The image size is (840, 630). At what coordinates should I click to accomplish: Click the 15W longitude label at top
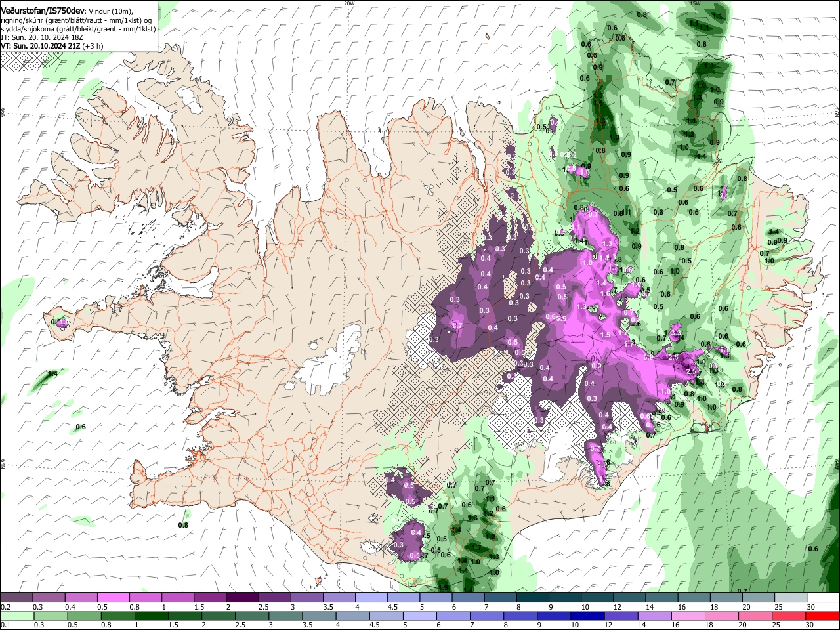(696, 3)
